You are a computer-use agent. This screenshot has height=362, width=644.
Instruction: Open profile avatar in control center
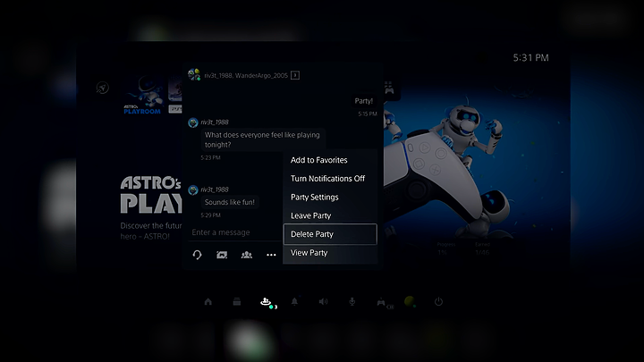tap(410, 302)
